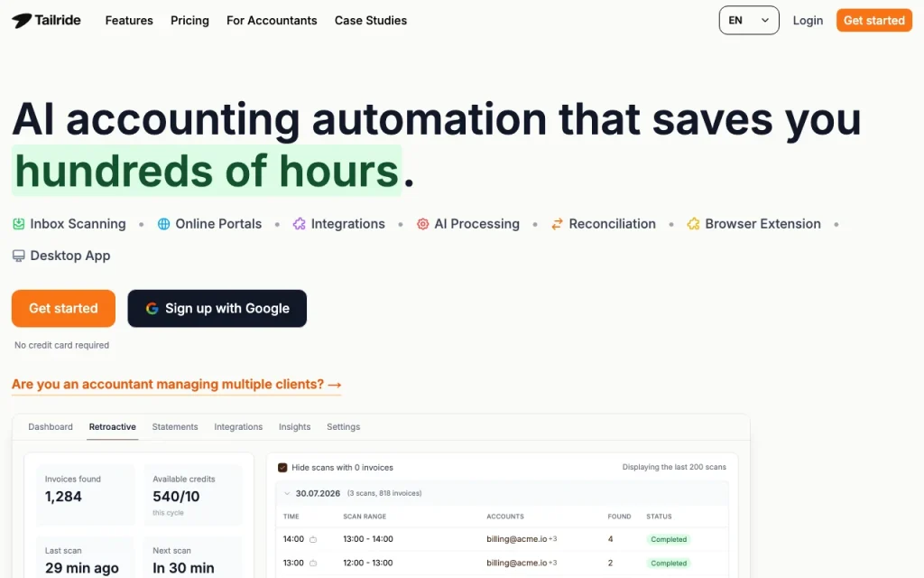Switch to the Statements tab
The width and height of the screenshot is (924, 578).
175,427
